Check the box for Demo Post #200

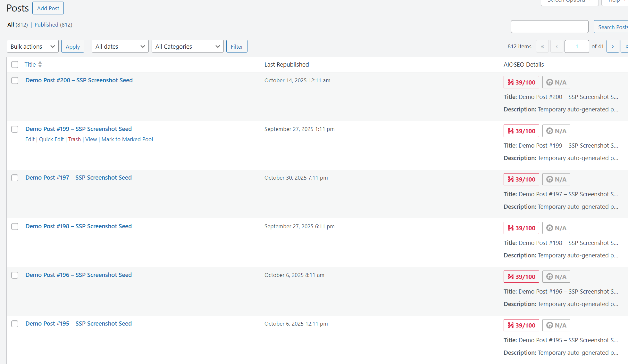tap(15, 80)
